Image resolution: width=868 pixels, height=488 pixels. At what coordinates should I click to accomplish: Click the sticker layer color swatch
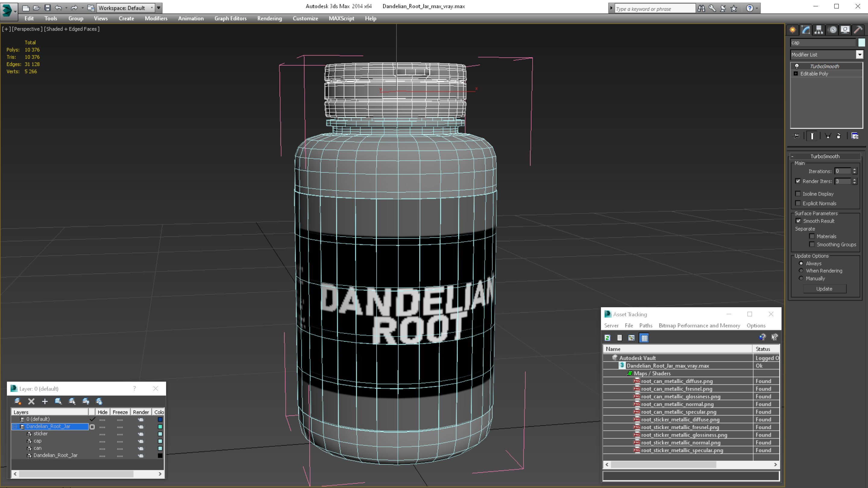click(160, 434)
